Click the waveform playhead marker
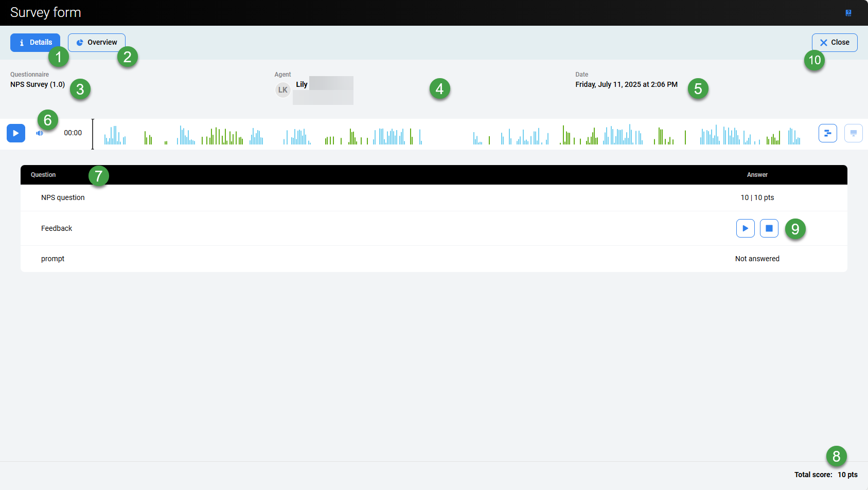Image resolution: width=868 pixels, height=490 pixels. (x=93, y=134)
